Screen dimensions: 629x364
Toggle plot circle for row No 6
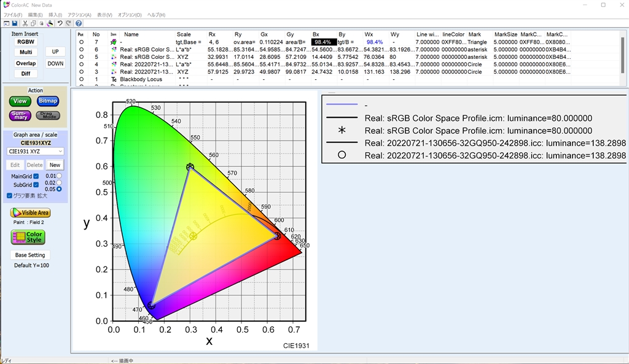click(x=81, y=50)
